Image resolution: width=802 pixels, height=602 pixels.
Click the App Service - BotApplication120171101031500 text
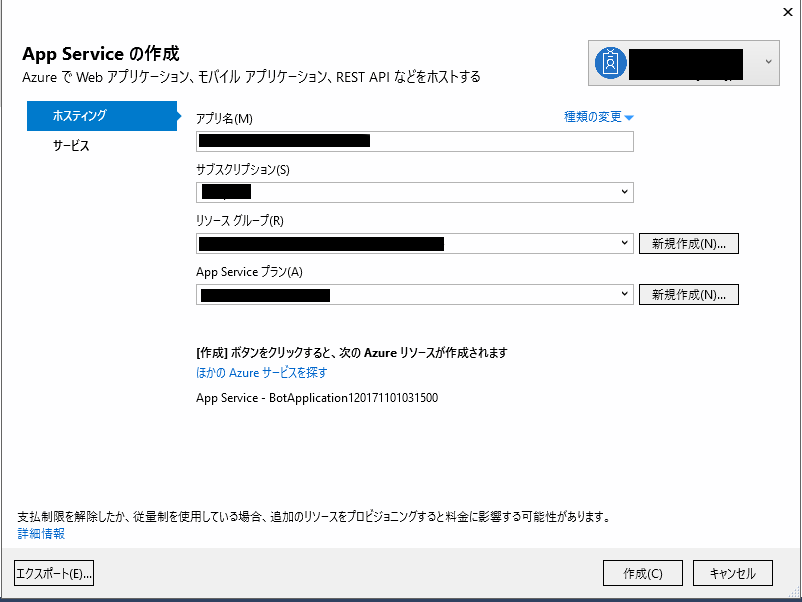317,398
